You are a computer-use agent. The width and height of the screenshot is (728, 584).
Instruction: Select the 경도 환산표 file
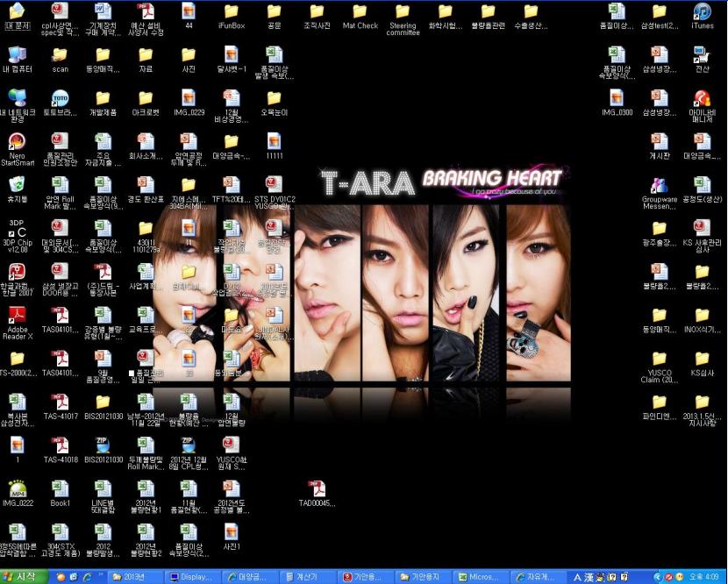pos(146,189)
